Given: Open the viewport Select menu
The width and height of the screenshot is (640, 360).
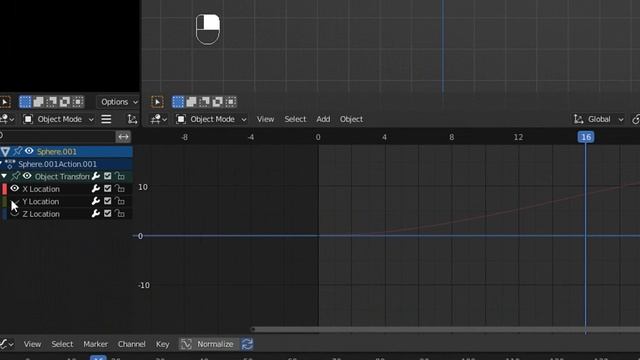Looking at the screenshot, I should coord(295,119).
